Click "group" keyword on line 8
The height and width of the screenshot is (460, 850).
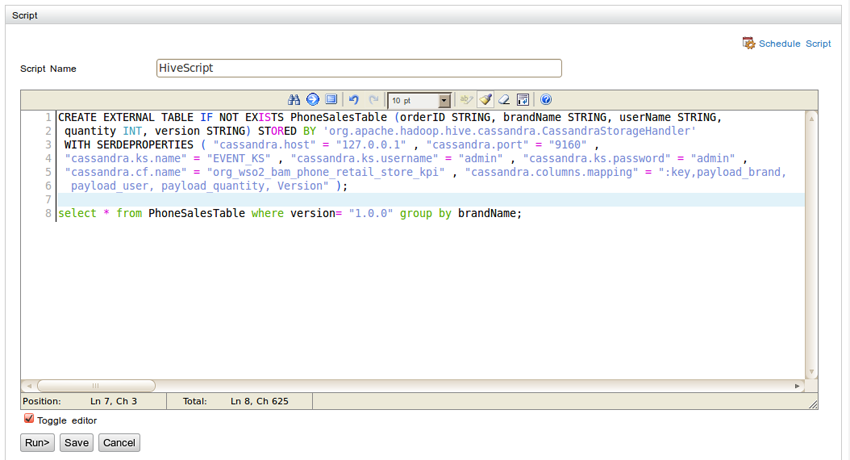pyautogui.click(x=416, y=213)
